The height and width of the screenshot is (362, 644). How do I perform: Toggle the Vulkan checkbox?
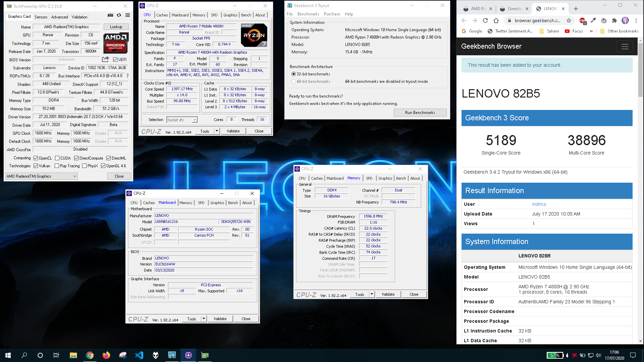[36, 166]
